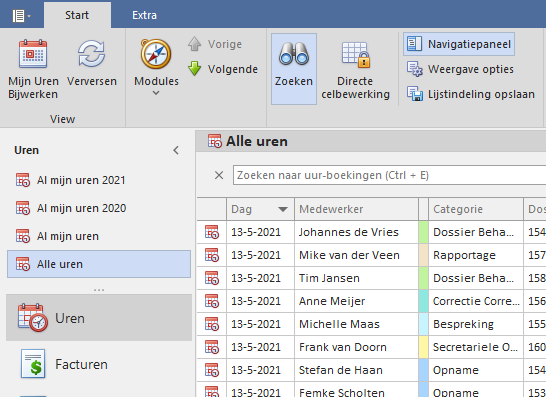
Task: Click Dossier Beha... cell in Tim Jansen row
Action: [x=476, y=278]
